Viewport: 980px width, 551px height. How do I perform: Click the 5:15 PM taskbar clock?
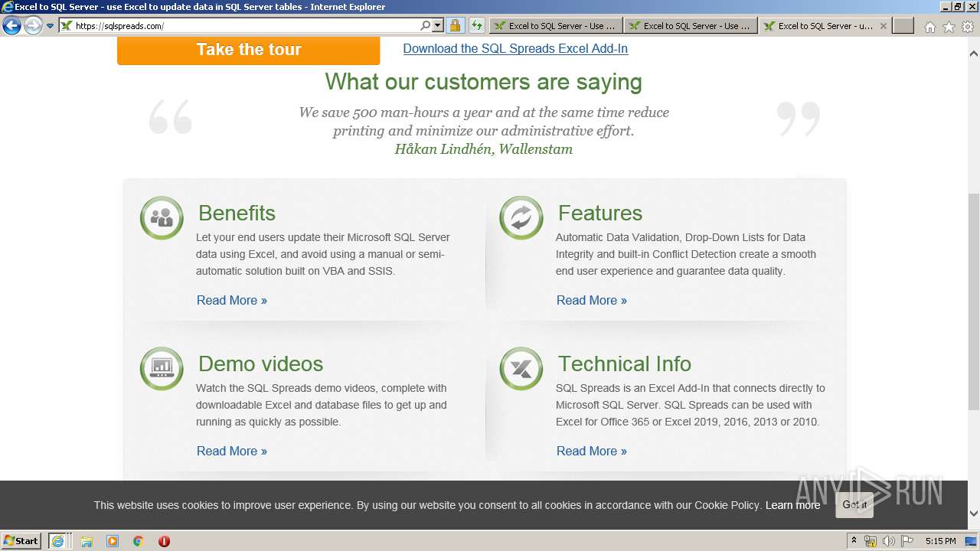coord(940,541)
